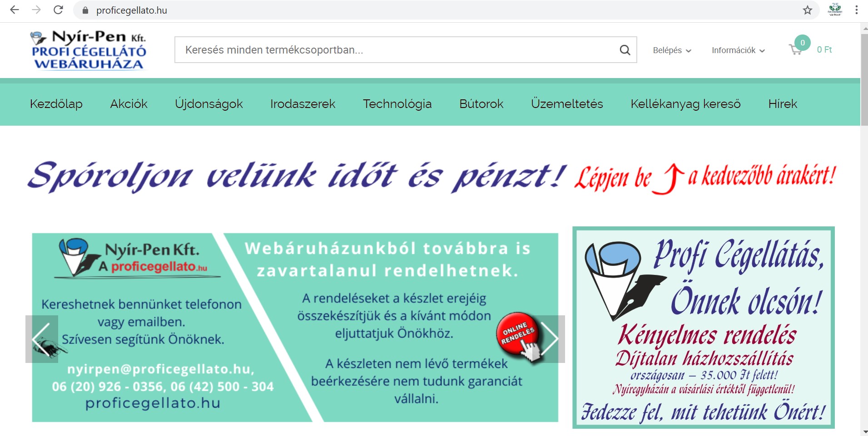This screenshot has height=436, width=868.
Task: Open the Üzemeltetés category
Action: click(x=567, y=104)
